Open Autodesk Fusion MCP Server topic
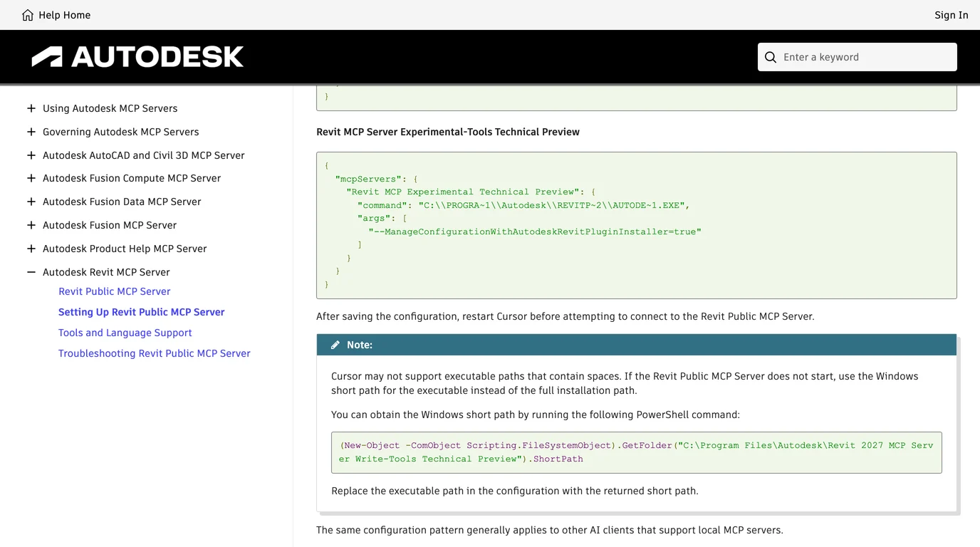The height and width of the screenshot is (547, 980). (110, 225)
